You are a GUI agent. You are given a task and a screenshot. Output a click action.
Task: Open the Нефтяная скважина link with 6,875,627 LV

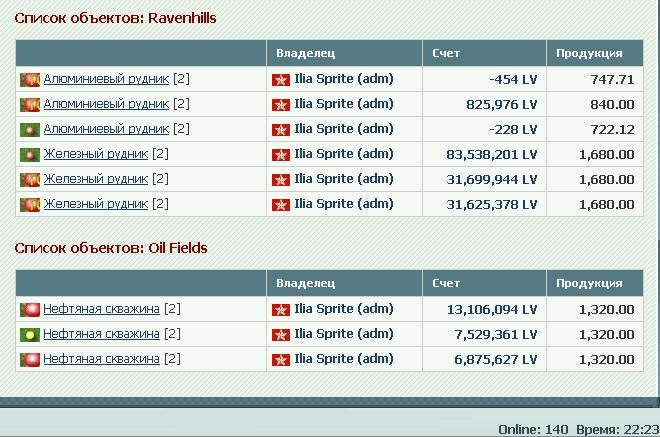(101, 359)
